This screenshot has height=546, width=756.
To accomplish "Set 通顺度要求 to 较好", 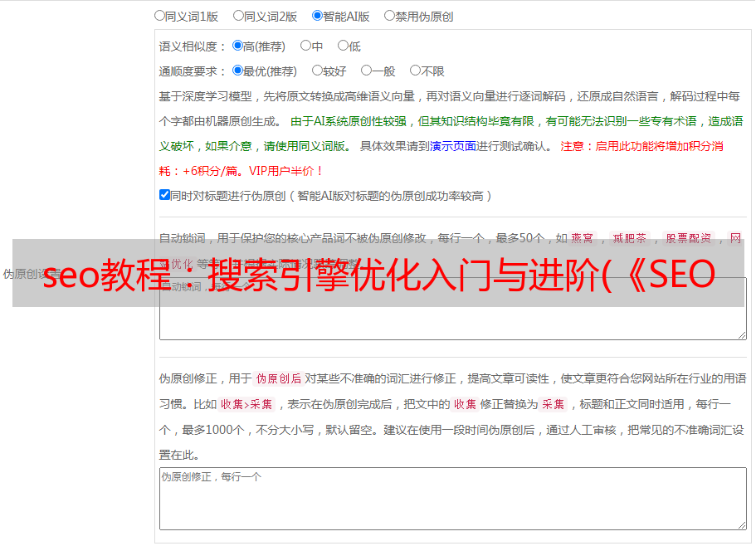I will click(x=317, y=71).
